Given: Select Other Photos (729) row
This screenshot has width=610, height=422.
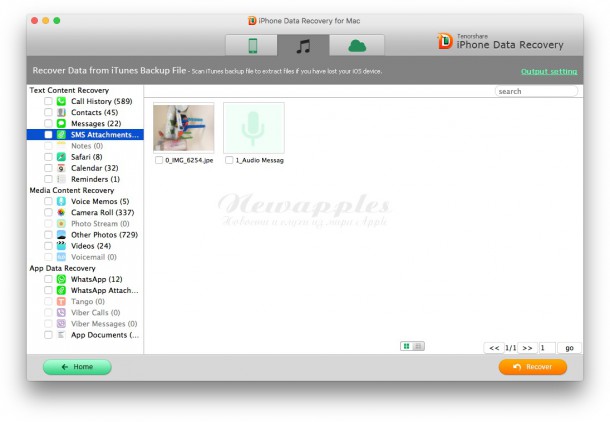Looking at the screenshot, I should click(85, 235).
